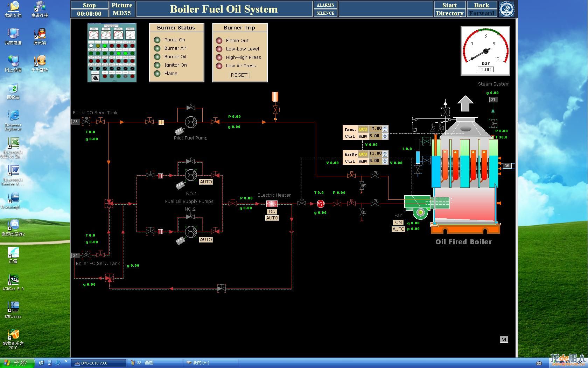
Task: Click the orange accumulator above pilot line
Action: 275,97
